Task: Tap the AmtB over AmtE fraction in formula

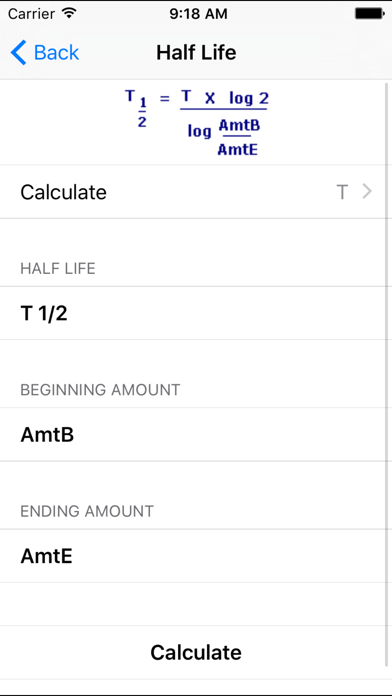Action: (239, 138)
